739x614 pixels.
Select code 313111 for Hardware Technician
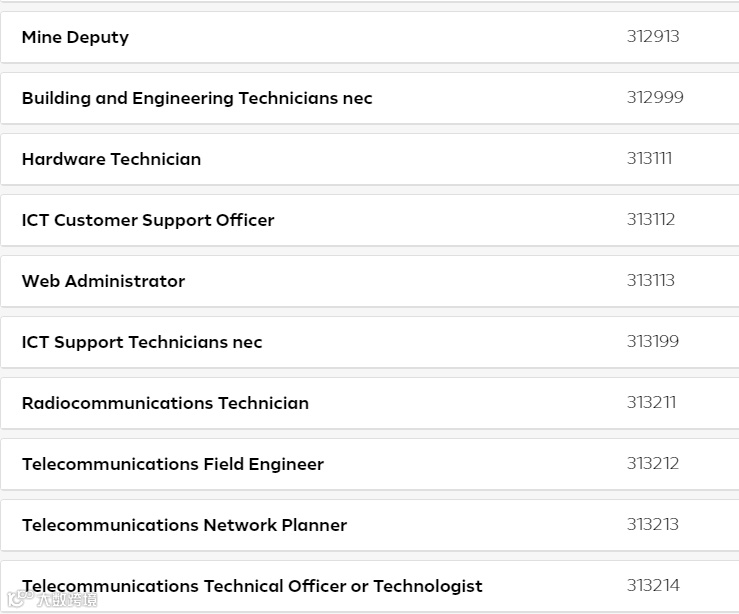pos(649,159)
